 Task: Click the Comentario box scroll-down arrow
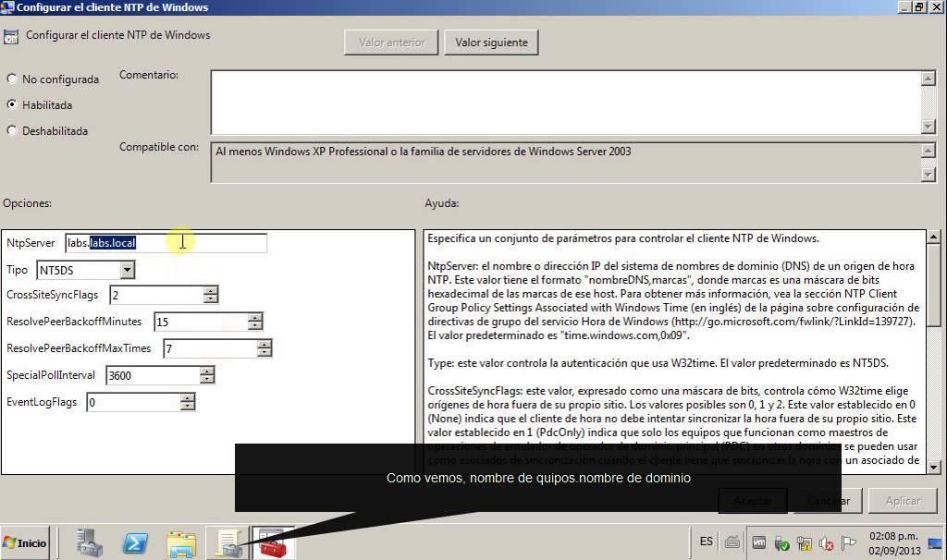[929, 126]
